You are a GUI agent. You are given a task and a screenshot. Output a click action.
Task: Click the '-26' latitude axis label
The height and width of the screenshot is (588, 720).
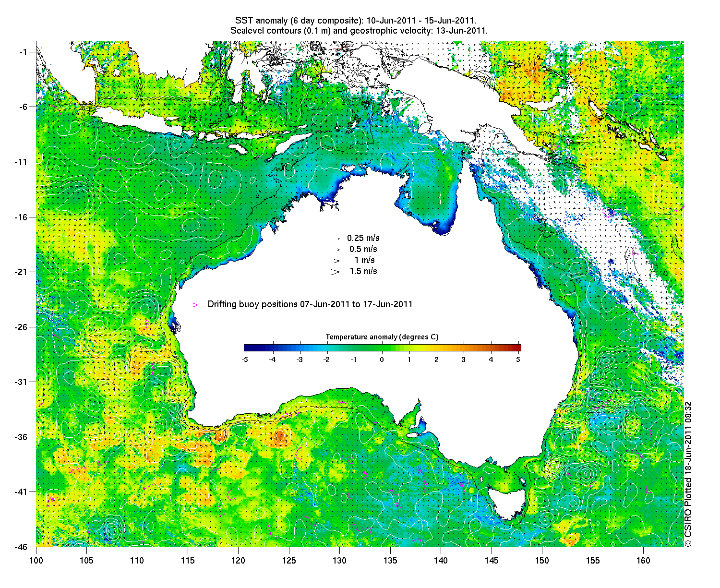tap(22, 327)
